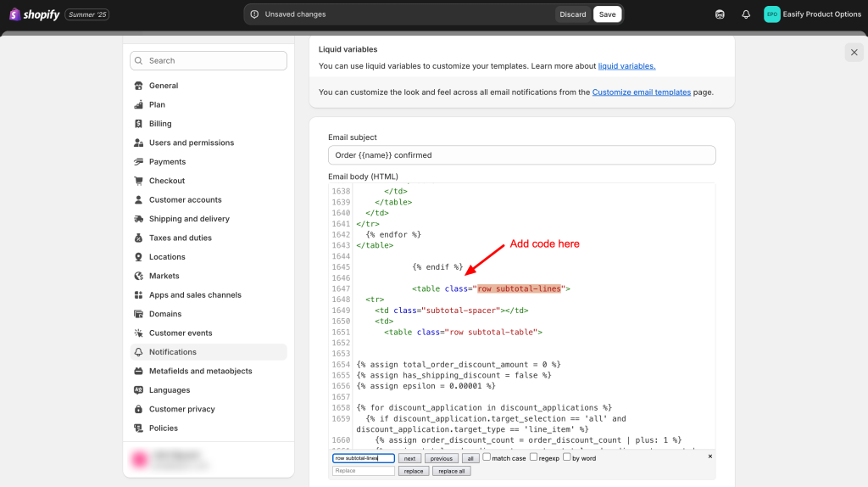
Task: Open the liquid variables link
Action: (x=626, y=66)
